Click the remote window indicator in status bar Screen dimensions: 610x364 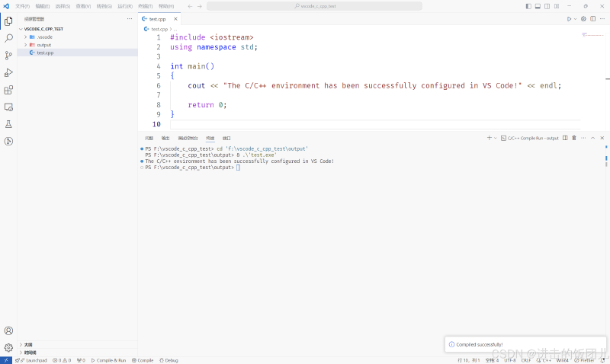click(6, 360)
